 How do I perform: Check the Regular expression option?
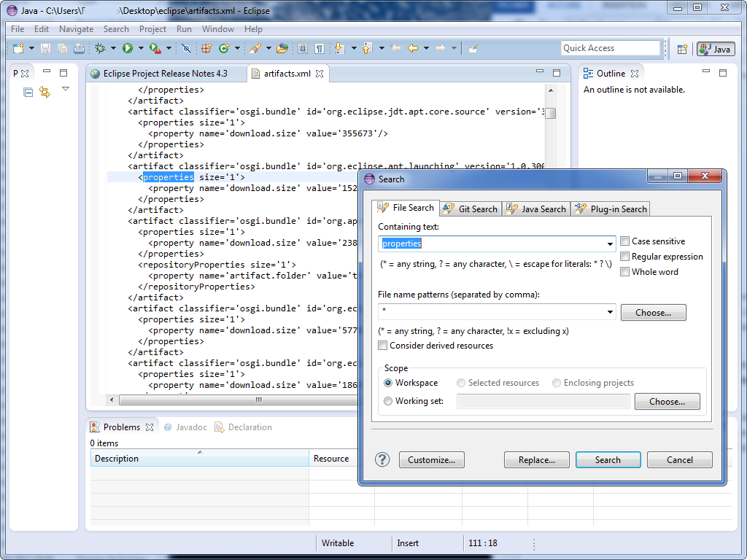[x=624, y=257]
